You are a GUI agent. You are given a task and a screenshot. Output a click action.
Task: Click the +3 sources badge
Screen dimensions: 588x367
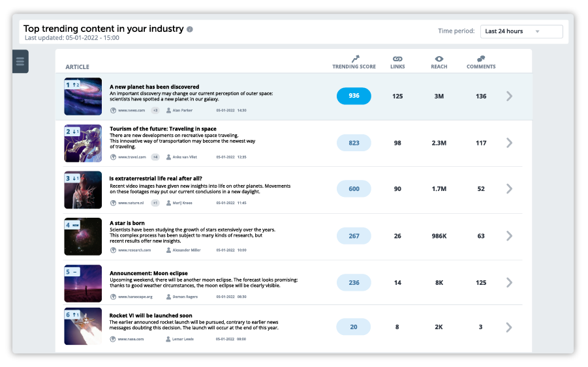click(155, 110)
